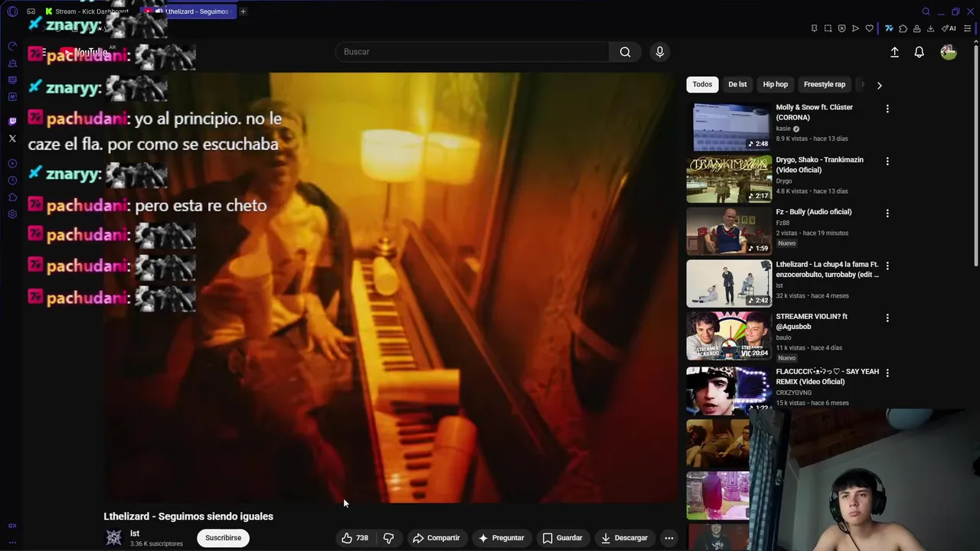Open Drygo, Shako - Trankimazin thumbnail

(x=729, y=178)
